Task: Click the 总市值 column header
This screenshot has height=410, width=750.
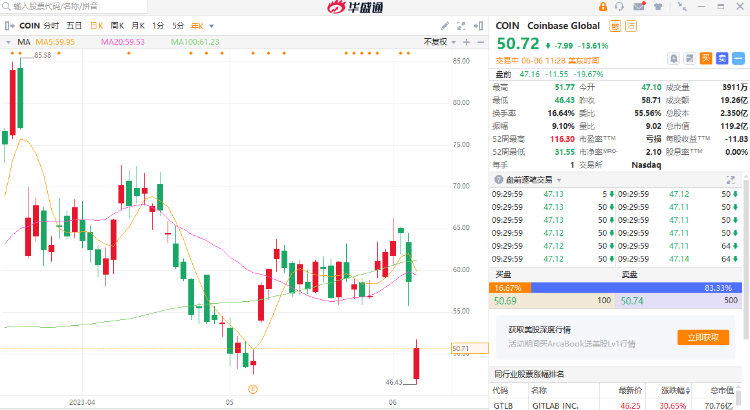Action: tap(722, 390)
